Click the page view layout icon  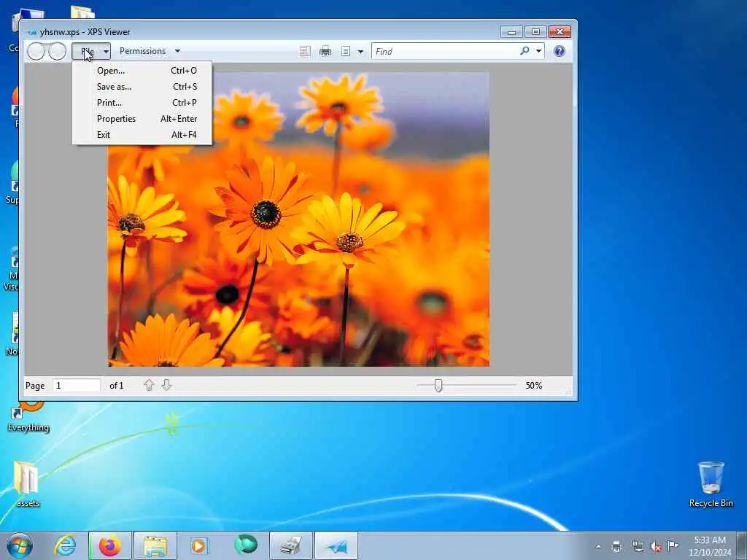point(346,51)
